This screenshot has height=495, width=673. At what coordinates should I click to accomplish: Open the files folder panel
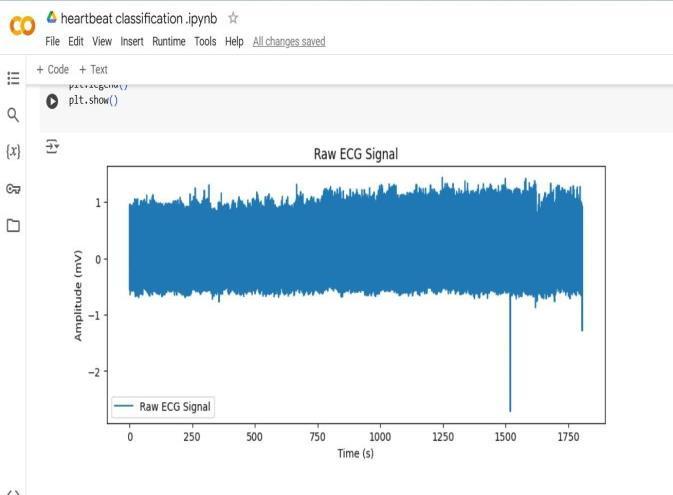(13, 225)
